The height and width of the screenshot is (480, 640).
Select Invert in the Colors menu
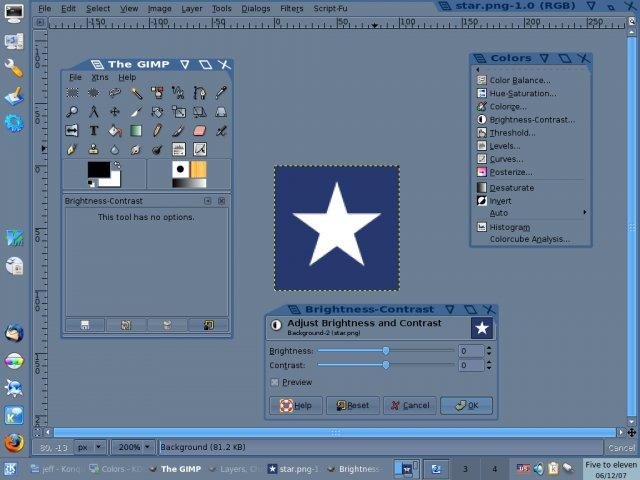(x=500, y=200)
